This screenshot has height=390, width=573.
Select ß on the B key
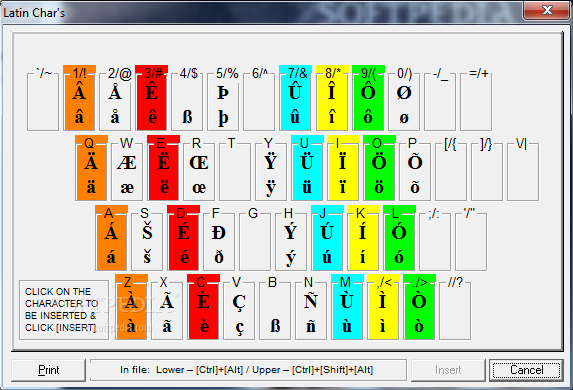[275, 326]
